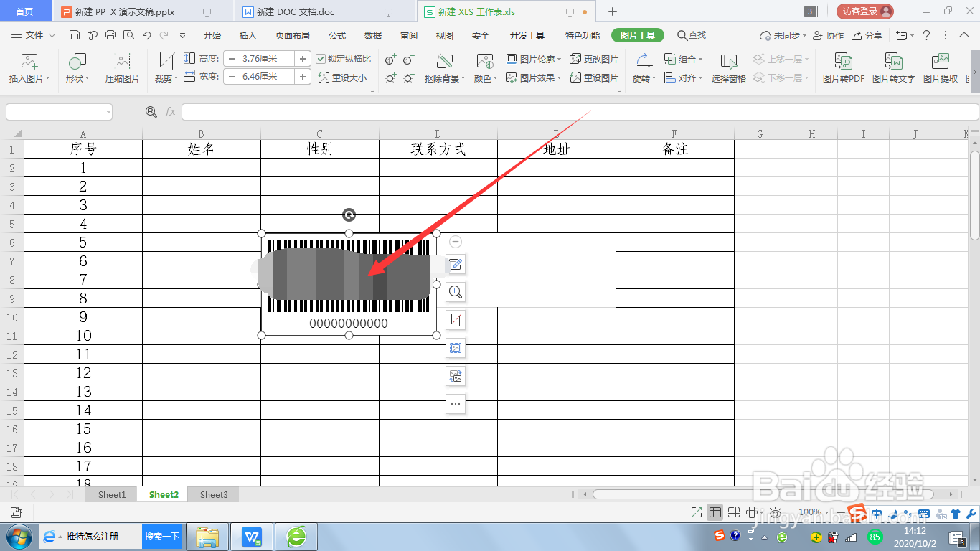Switch to Sheet3 tab
Viewport: 980px width, 551px height.
[214, 494]
